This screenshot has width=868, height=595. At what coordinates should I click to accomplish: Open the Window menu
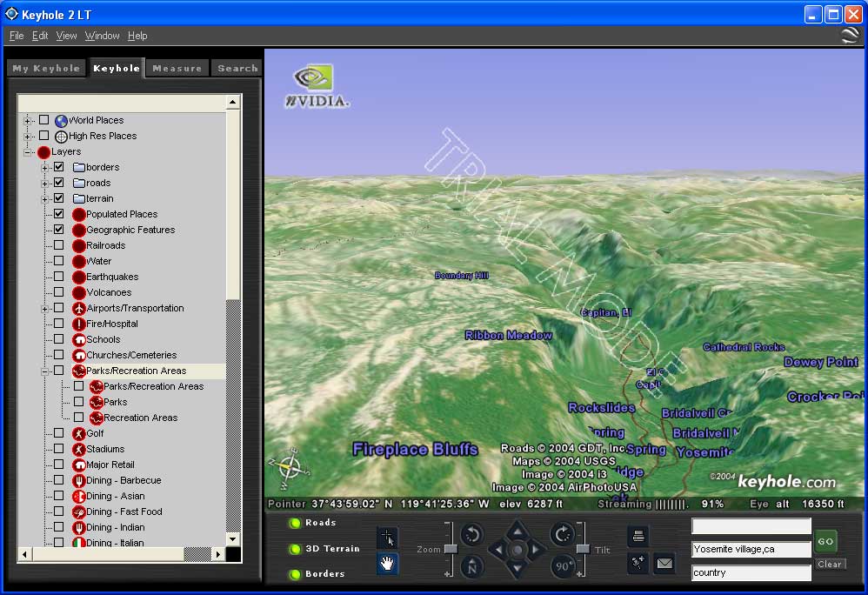[102, 36]
